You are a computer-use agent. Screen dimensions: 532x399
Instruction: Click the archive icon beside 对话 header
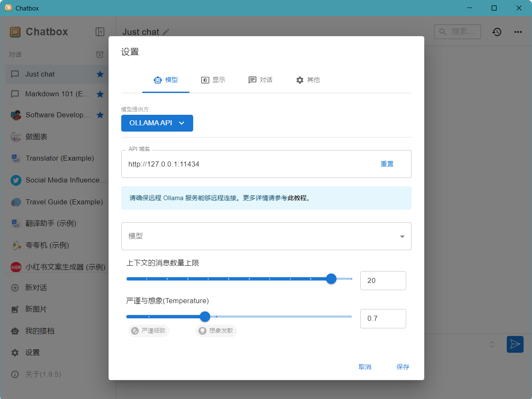(100, 55)
